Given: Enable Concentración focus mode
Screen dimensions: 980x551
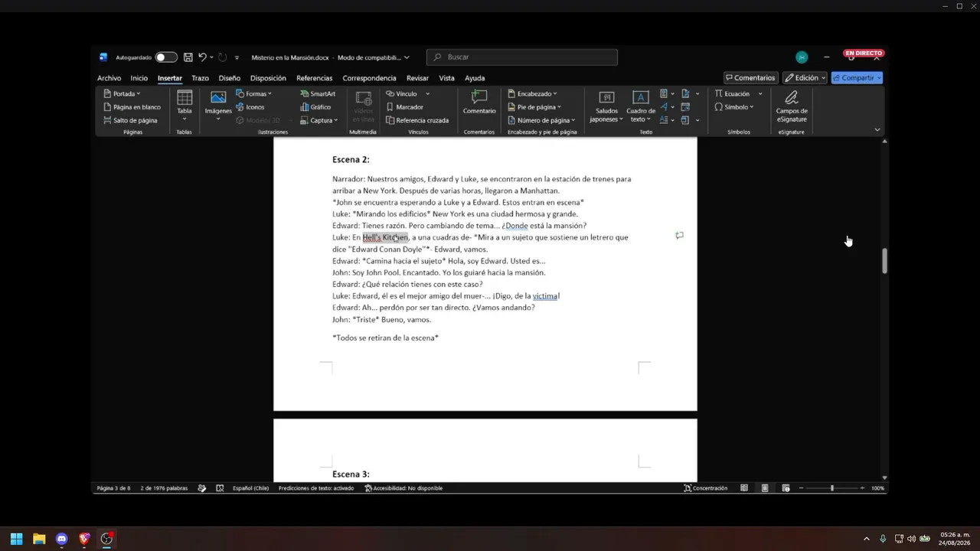Looking at the screenshot, I should [706, 488].
